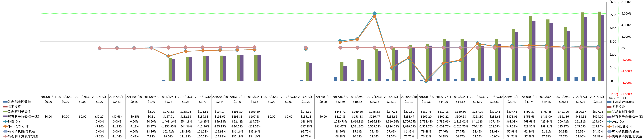Viewport: 644px width, 139px height.
Task: Click total debt value $527.26
Action: pos(598,112)
